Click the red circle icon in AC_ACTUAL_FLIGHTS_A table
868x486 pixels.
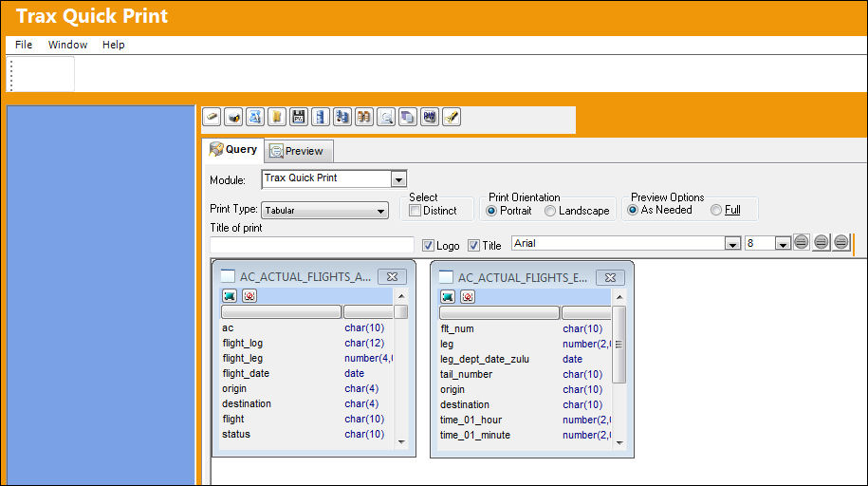[x=249, y=296]
